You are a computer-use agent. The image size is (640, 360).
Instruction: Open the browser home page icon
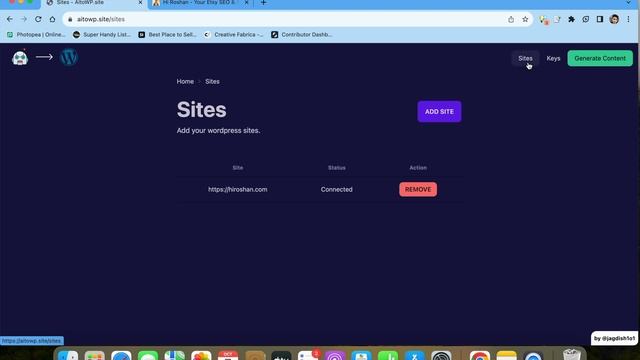point(52,19)
